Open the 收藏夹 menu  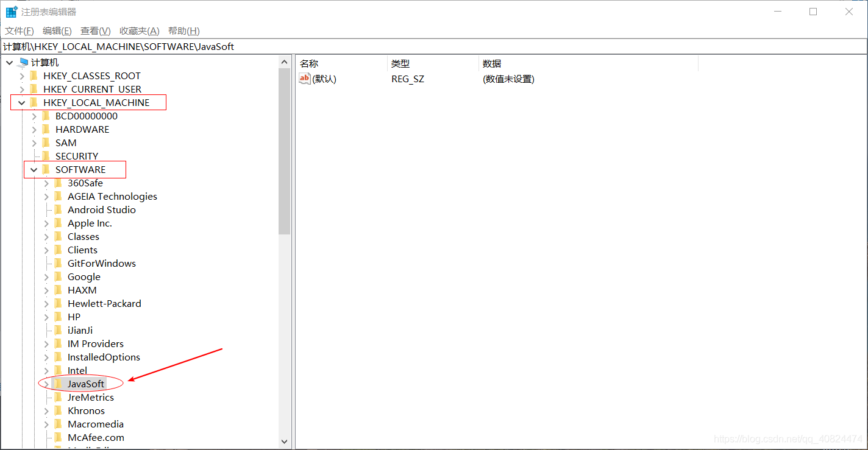coord(139,30)
